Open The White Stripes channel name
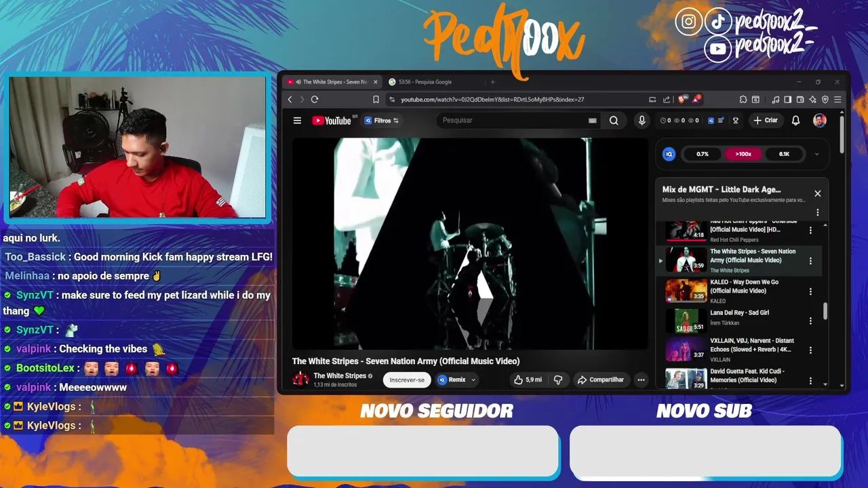 point(340,375)
